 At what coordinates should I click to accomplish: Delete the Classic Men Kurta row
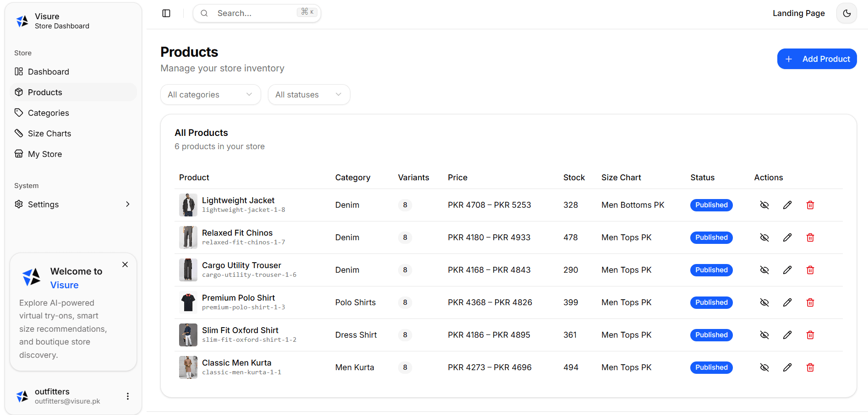point(810,367)
